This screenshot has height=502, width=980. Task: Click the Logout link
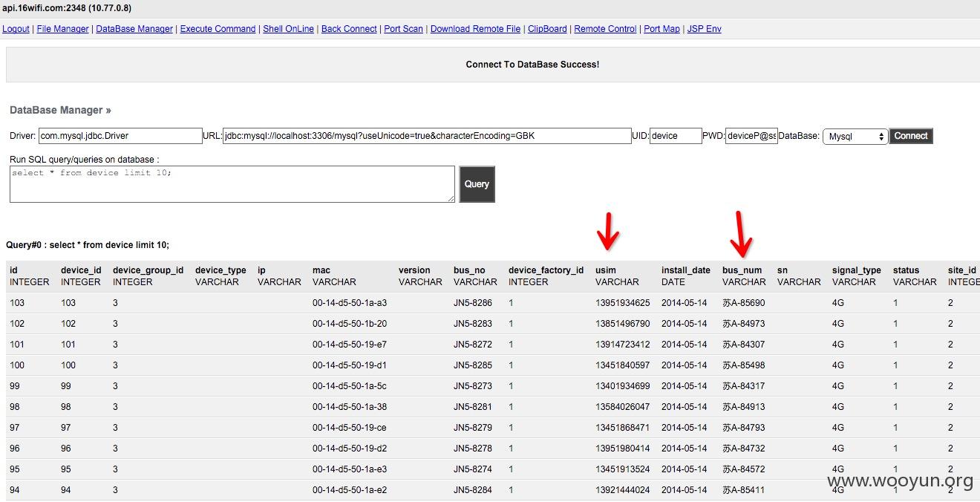tap(16, 29)
